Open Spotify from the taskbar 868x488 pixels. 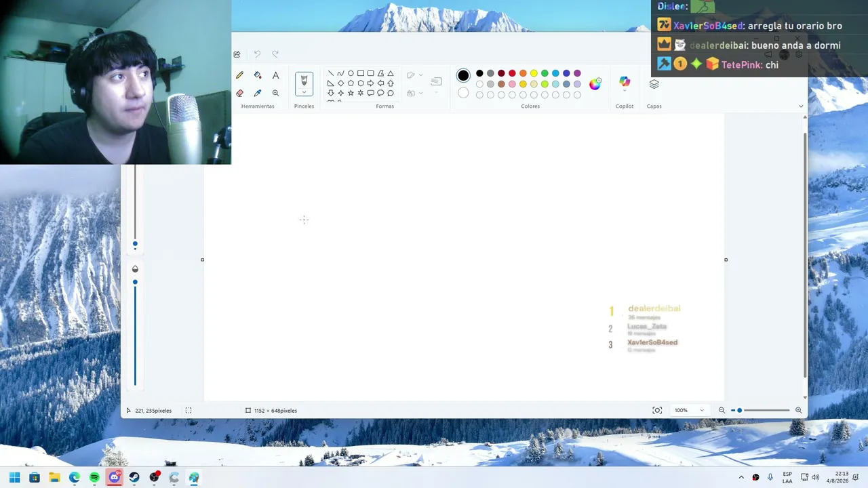click(x=94, y=477)
